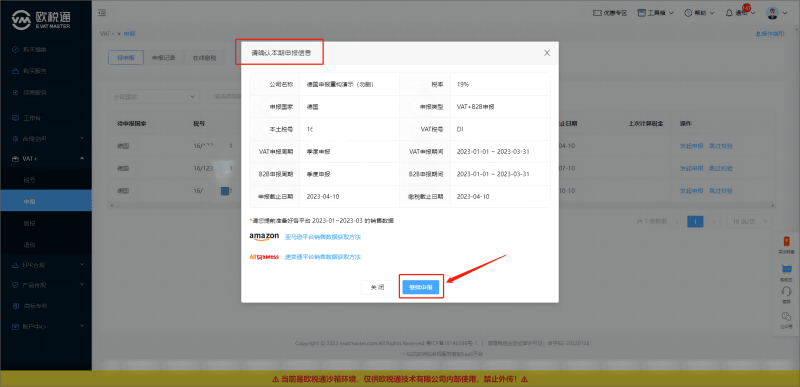Click the briefcase icon next to VAT+

click(15, 159)
